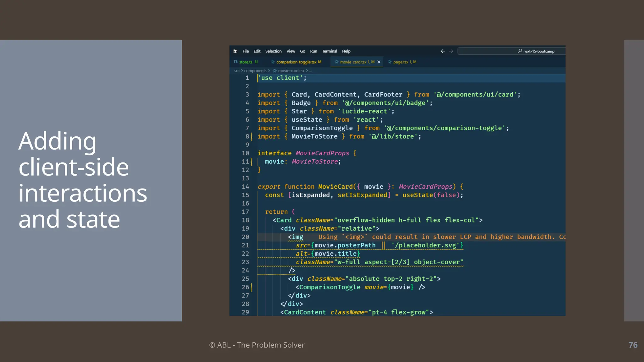Go forward with the right arrow

[451, 51]
